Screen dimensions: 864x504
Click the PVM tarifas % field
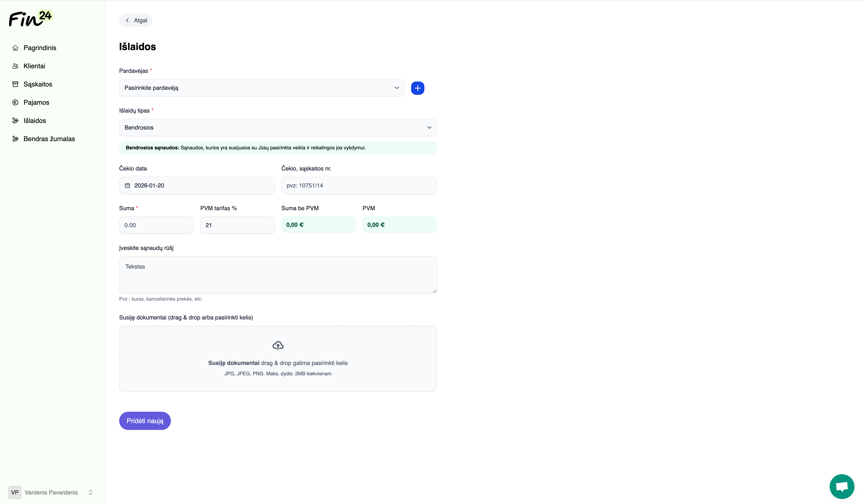(237, 225)
